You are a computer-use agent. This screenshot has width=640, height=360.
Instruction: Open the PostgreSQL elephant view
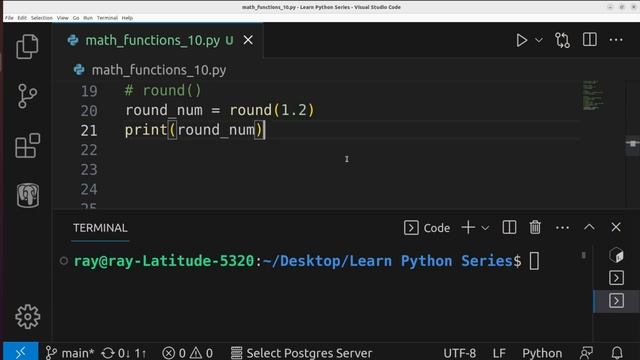tap(28, 195)
